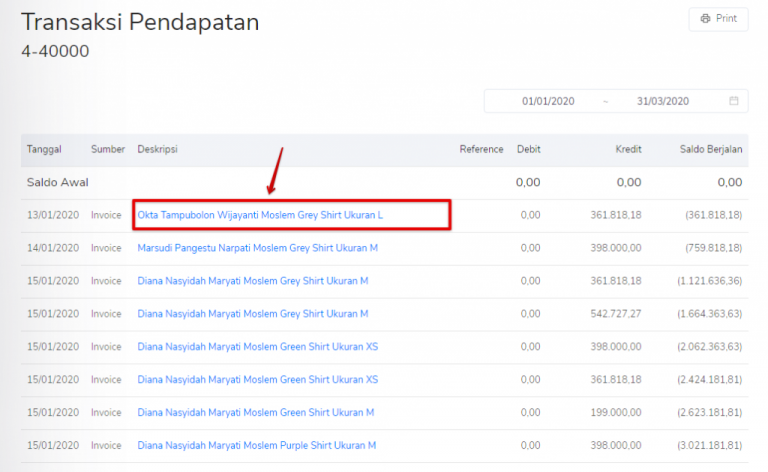Click the Deskripsi column header
This screenshot has height=472, width=768.
[x=160, y=149]
